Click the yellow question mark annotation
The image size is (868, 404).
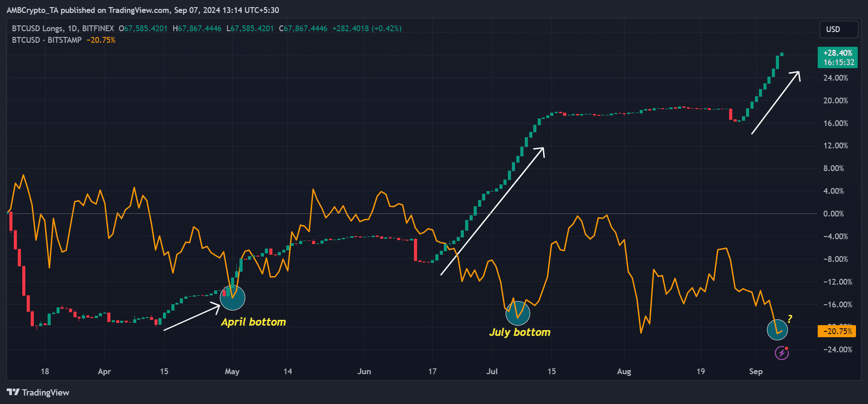click(790, 319)
